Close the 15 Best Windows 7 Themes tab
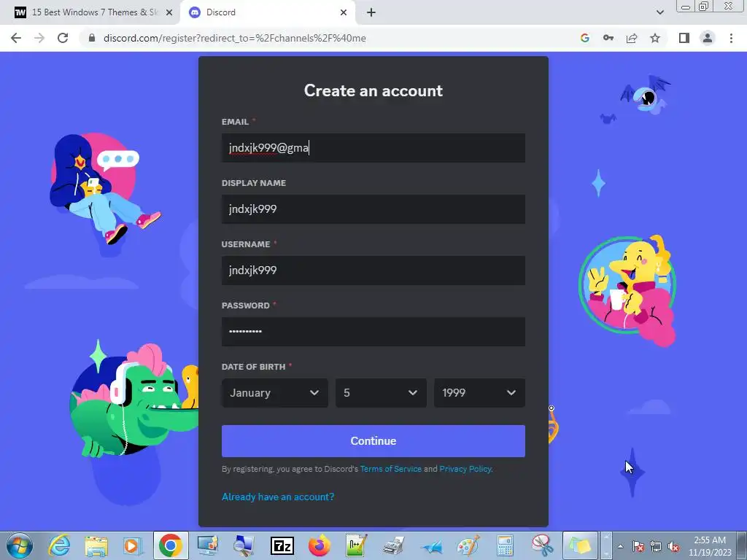This screenshot has height=560, width=747. (169, 12)
